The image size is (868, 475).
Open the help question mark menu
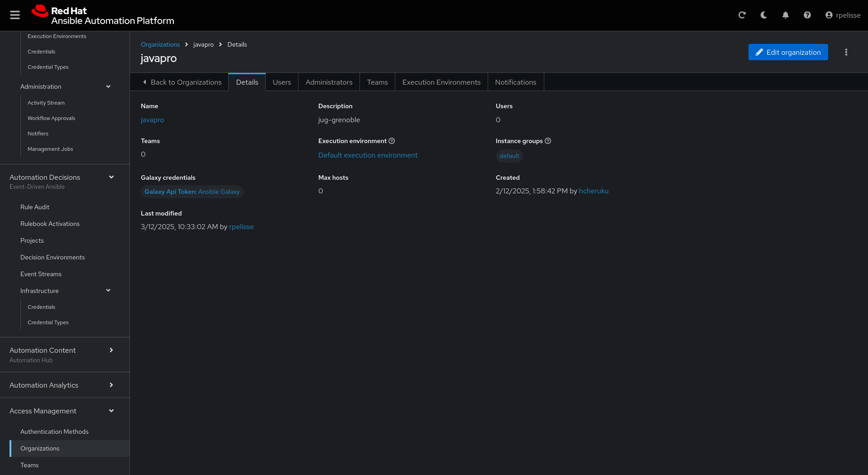[807, 15]
